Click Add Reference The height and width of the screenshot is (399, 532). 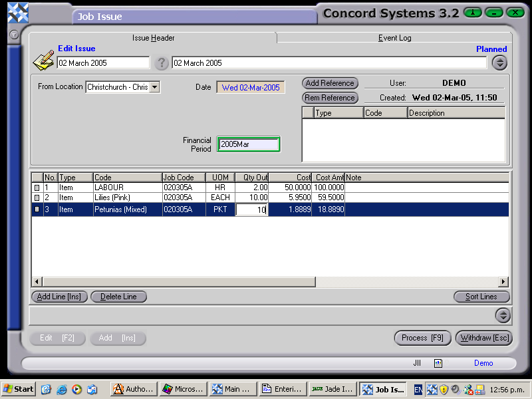(330, 83)
